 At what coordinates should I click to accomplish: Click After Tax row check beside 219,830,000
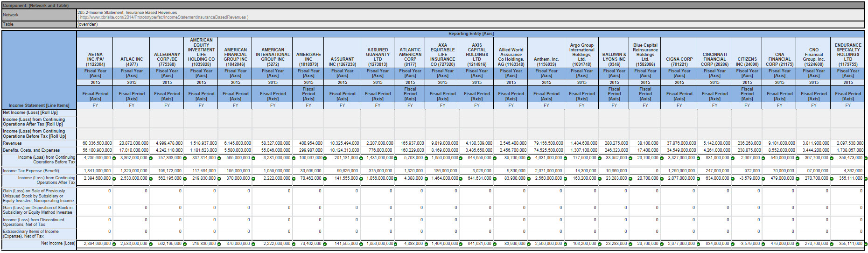tap(219, 179)
